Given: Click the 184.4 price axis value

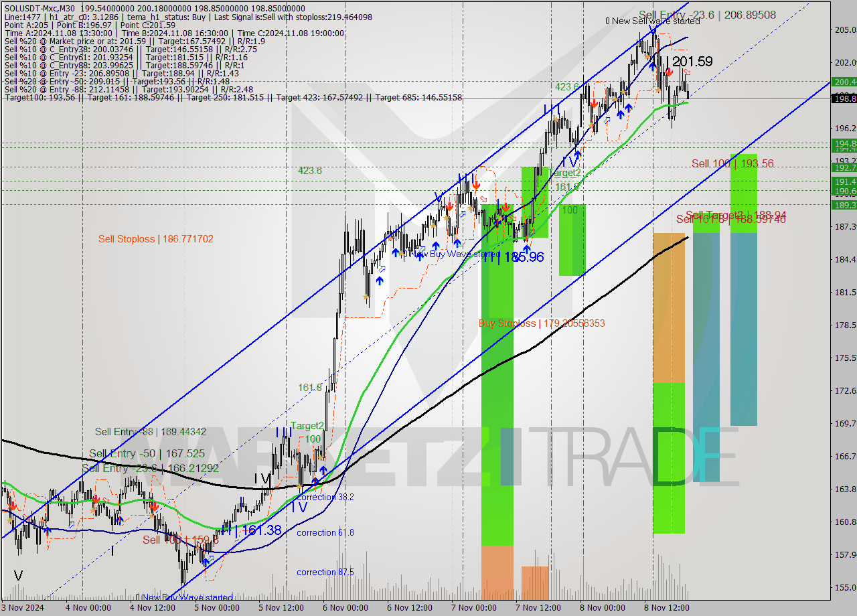Looking at the screenshot, I should (x=845, y=259).
